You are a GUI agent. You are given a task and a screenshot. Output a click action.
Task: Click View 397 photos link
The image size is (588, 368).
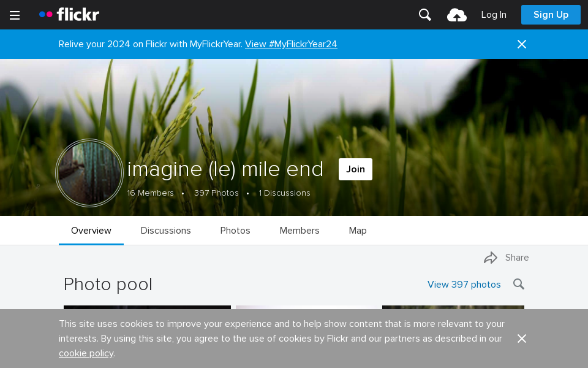(464, 285)
